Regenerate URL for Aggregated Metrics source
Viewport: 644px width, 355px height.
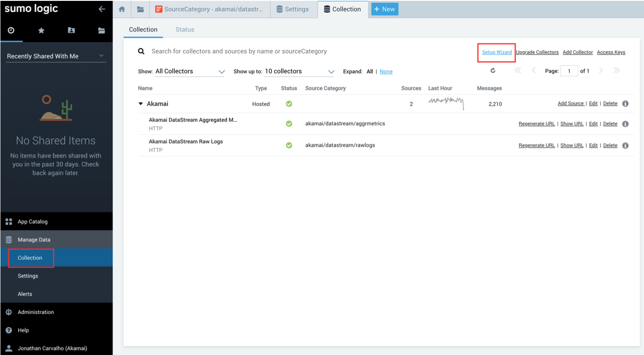click(x=537, y=124)
